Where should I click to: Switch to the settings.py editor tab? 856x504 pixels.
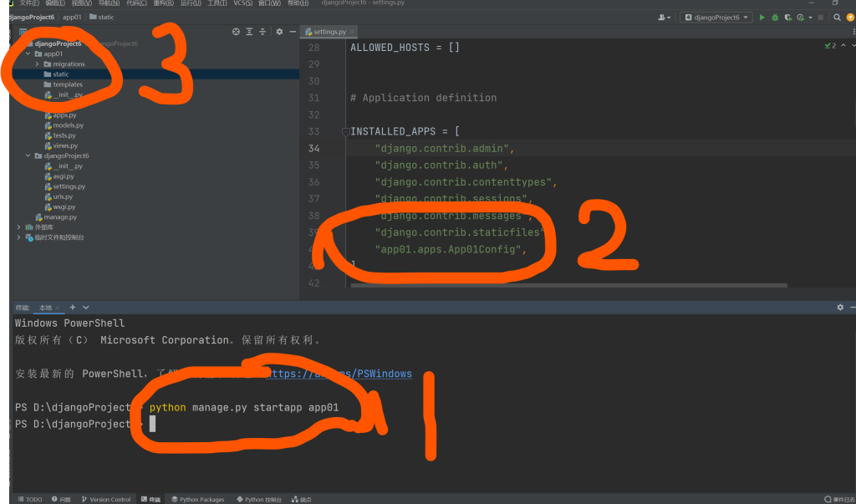tap(329, 32)
